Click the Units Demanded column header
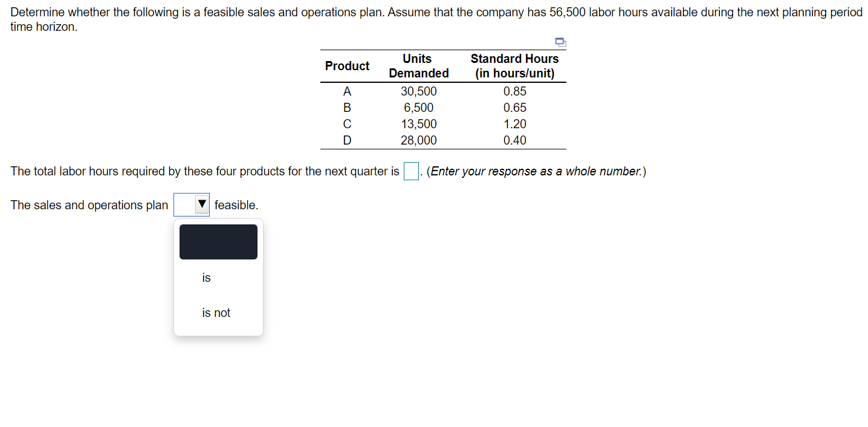Screen dimensions: 868x427 tap(418, 65)
